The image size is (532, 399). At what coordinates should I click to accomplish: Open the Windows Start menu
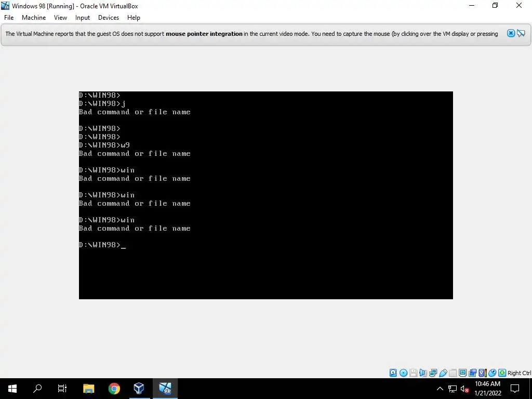[12, 389]
